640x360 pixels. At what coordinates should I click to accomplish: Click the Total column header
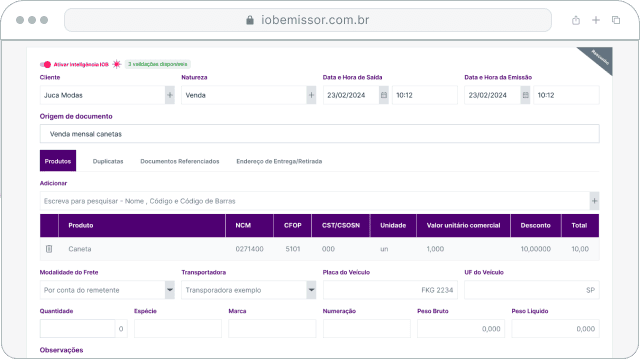pos(580,225)
